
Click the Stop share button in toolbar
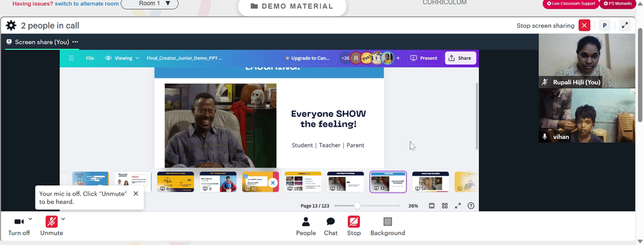(x=354, y=226)
